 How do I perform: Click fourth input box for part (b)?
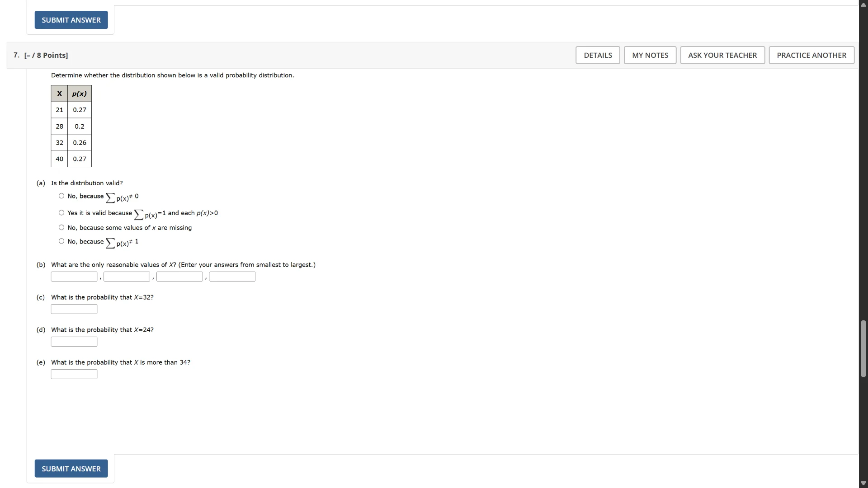click(x=232, y=277)
